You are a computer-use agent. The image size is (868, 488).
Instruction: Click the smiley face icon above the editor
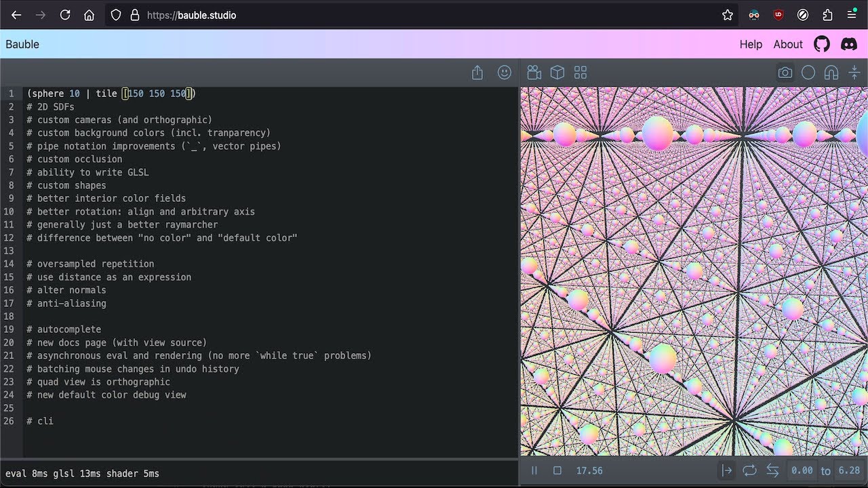pos(505,73)
